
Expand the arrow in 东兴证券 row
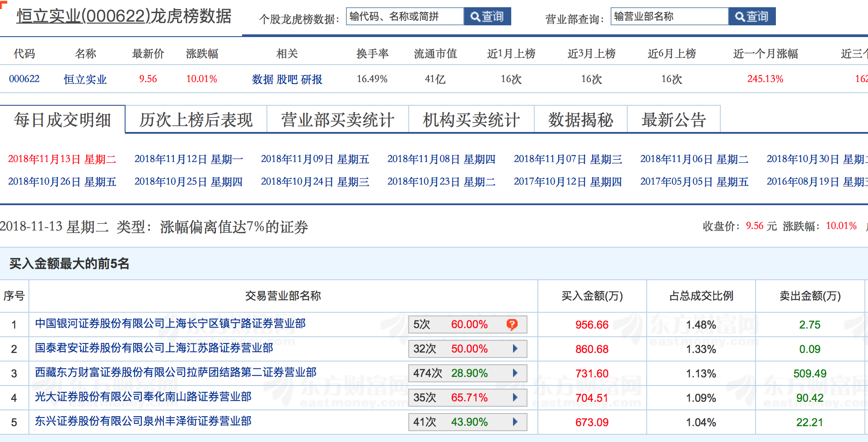point(515,422)
